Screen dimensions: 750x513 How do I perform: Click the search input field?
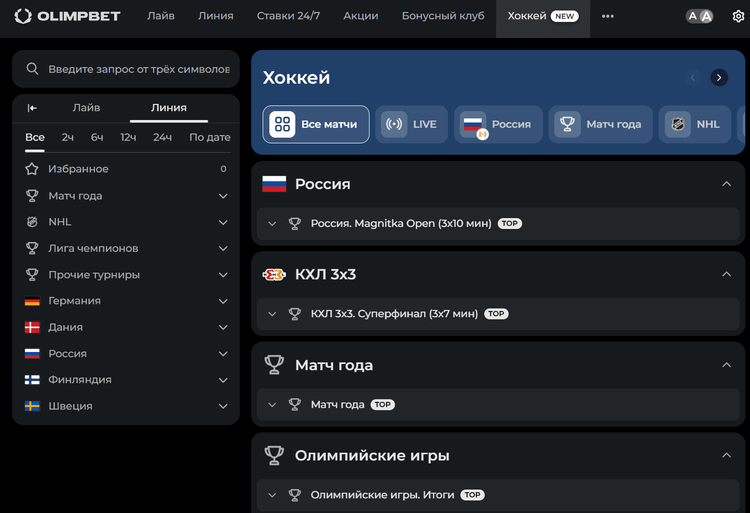point(139,69)
